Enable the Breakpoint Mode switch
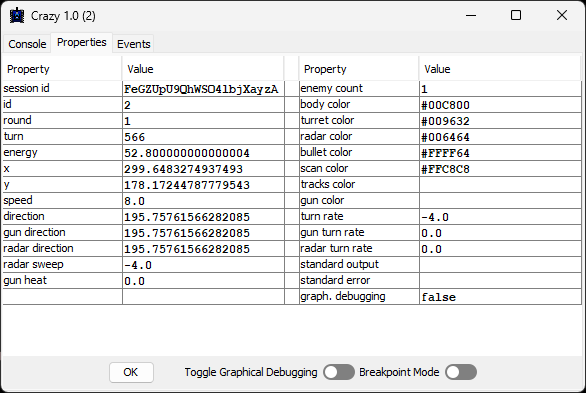The image size is (586, 393). [461, 372]
